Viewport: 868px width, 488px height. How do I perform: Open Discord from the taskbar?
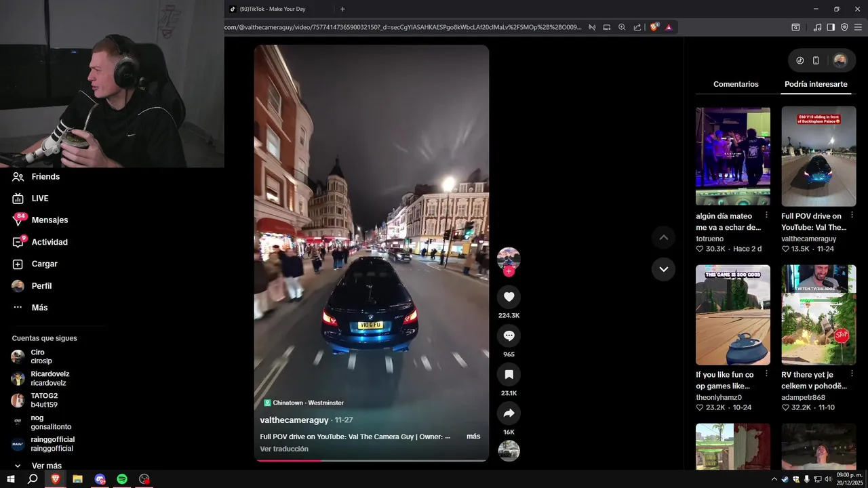(100, 479)
